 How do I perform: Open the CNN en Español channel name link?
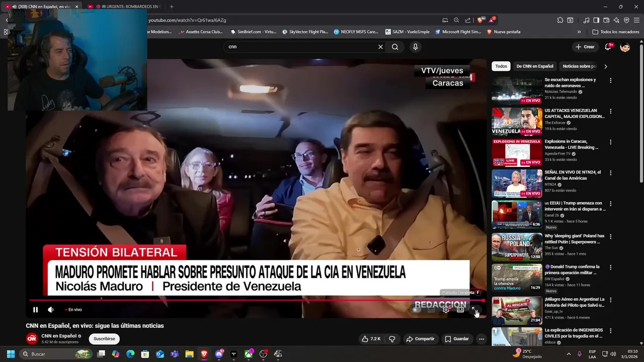[x=59, y=336]
